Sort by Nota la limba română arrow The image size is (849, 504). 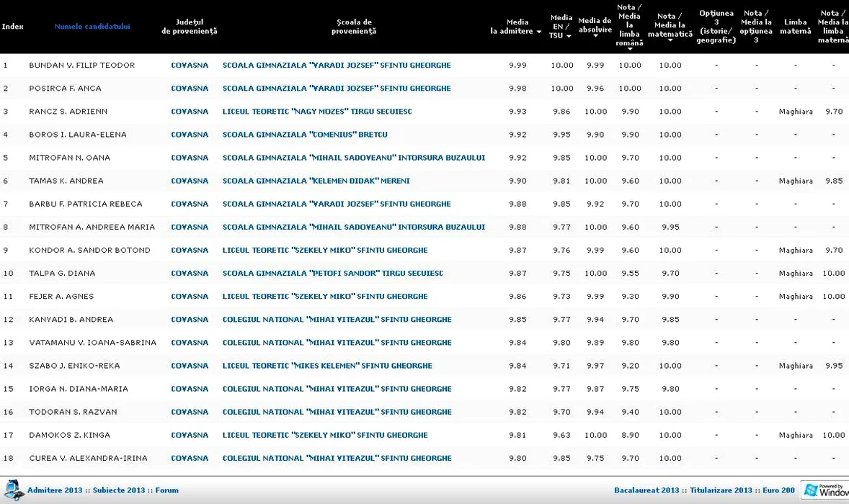point(629,50)
